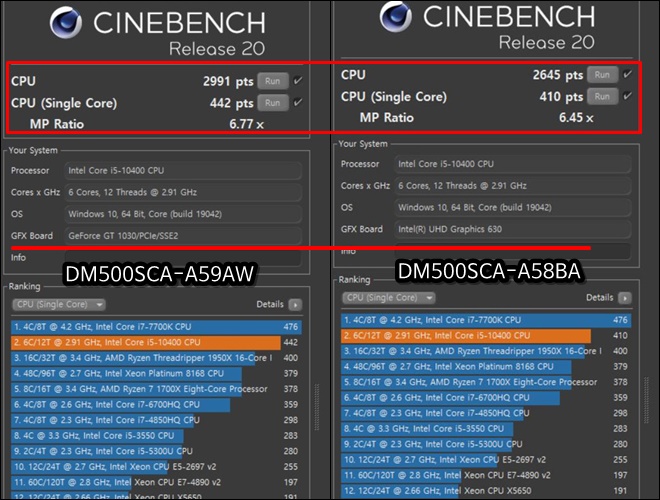Click Cores x GHz field in left window
Image resolution: width=660 pixels, height=500 pixels.
[183, 192]
